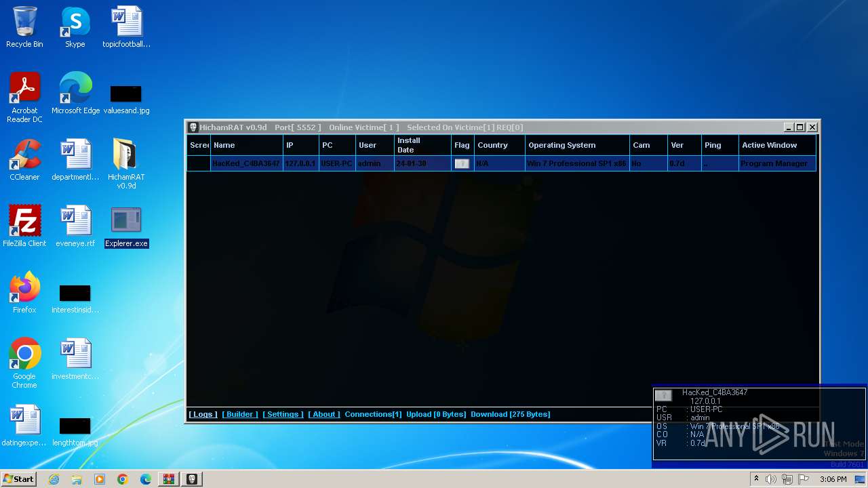Image resolution: width=868 pixels, height=488 pixels.
Task: Click the Start button
Action: click(x=18, y=479)
